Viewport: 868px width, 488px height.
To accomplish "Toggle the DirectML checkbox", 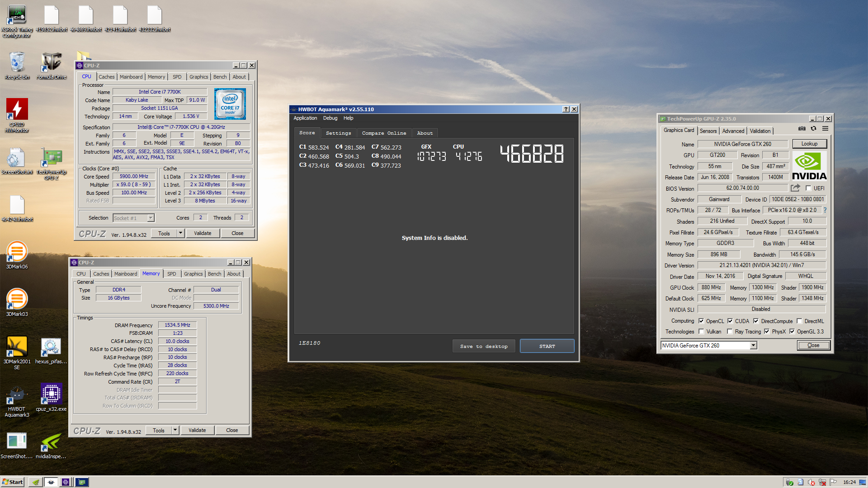I will pyautogui.click(x=799, y=321).
